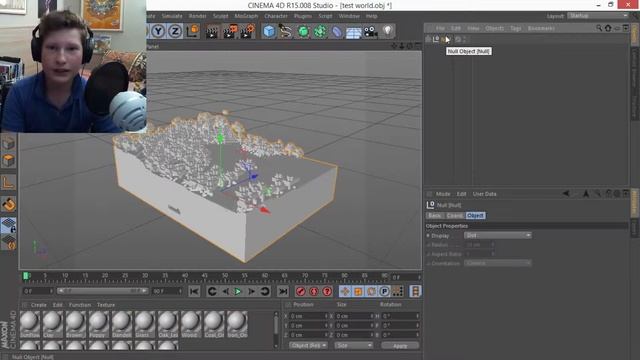Open the Display dropdown set to Dot
Screen dimensions: 640x360
(x=498, y=236)
